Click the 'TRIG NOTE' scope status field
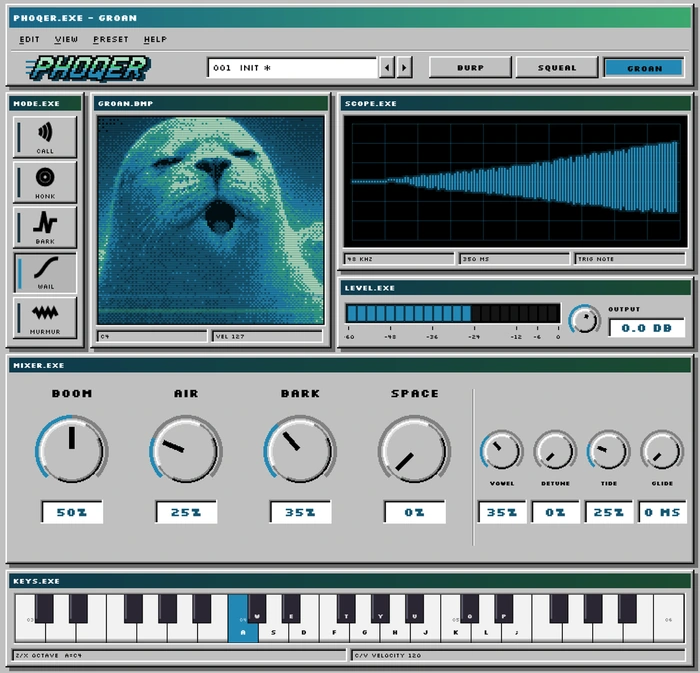Image resolution: width=700 pixels, height=673 pixels. [630, 259]
